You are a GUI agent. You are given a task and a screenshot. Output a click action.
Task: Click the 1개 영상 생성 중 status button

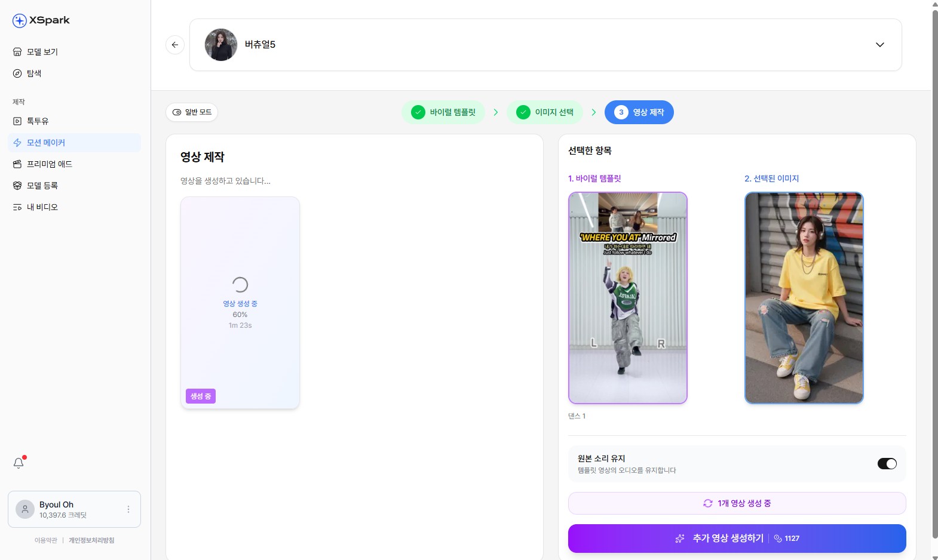(737, 503)
